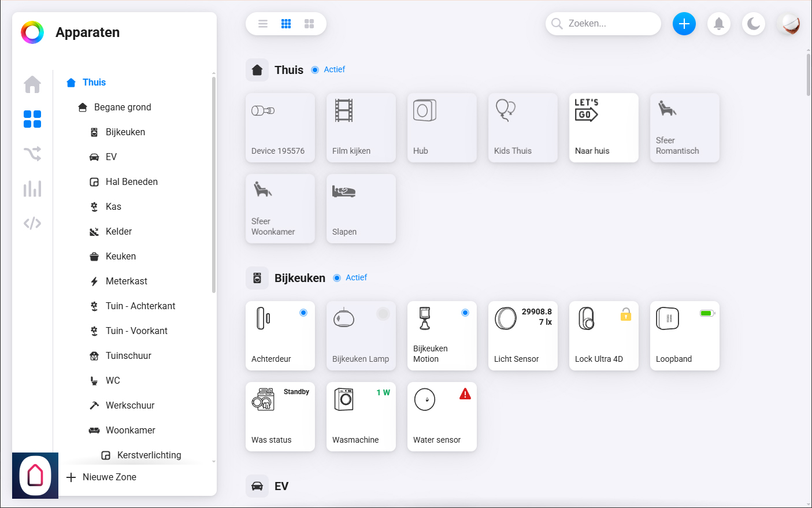Open the developer script code icon
Viewport: 812px width, 508px height.
tap(32, 223)
